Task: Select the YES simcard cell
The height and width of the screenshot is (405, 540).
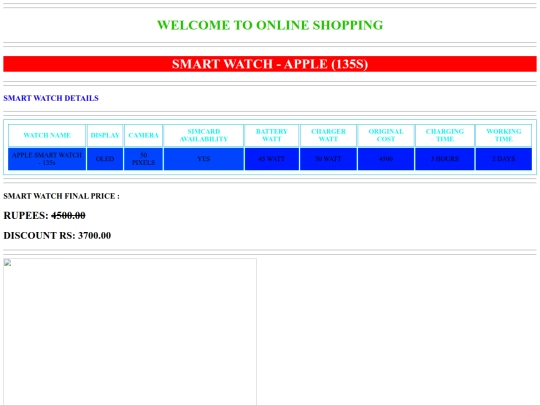Action: point(204,159)
